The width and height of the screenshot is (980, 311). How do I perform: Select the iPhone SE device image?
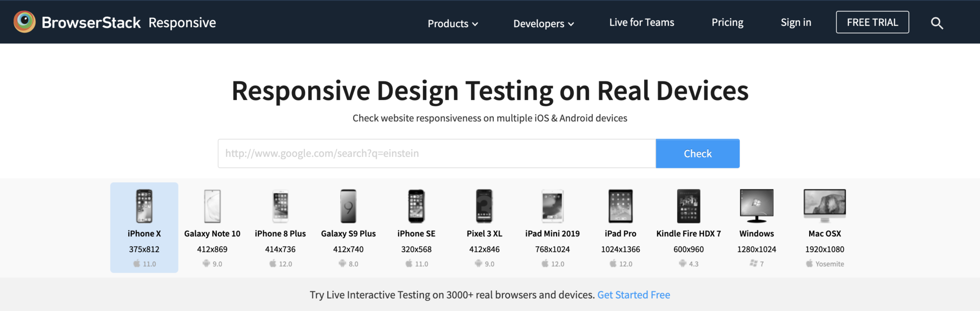pos(416,206)
